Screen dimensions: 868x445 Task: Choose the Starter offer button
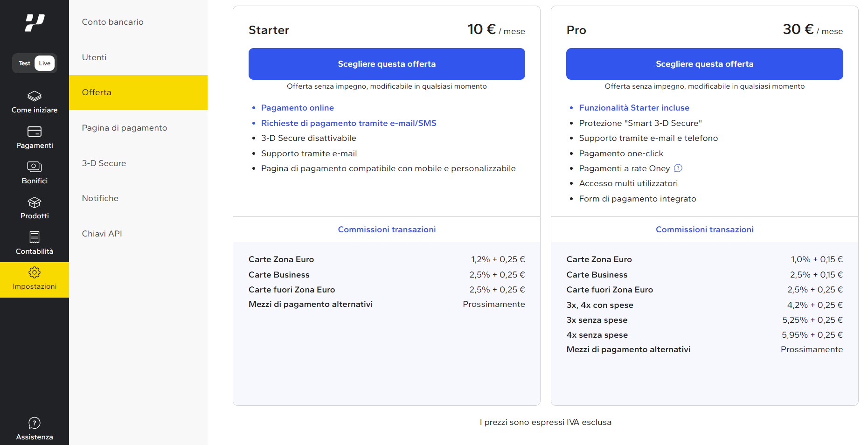(x=387, y=64)
